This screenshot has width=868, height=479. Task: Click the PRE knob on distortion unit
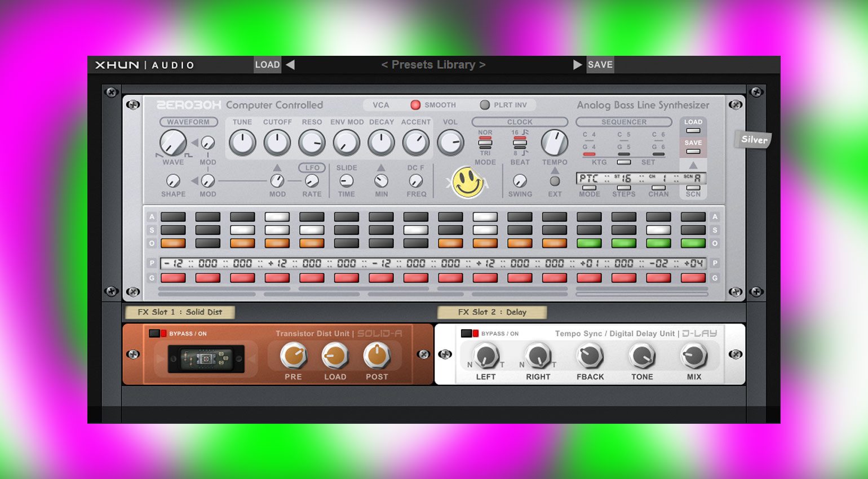[x=293, y=356]
